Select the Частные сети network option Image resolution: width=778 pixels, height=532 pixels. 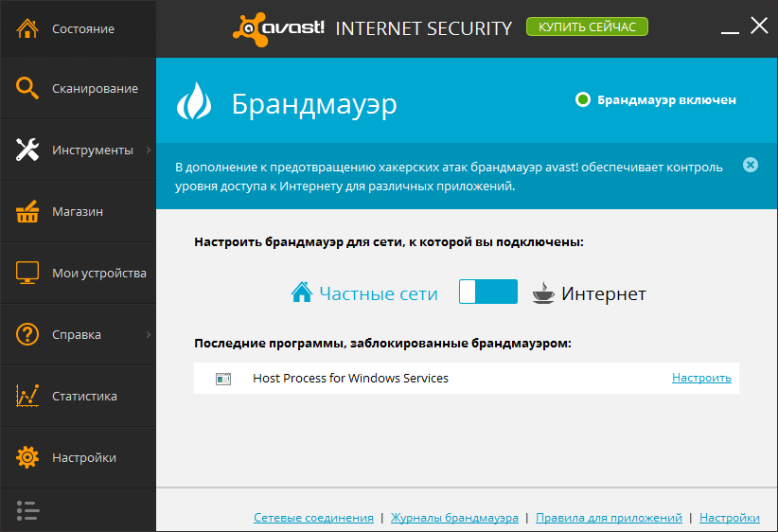click(x=364, y=293)
